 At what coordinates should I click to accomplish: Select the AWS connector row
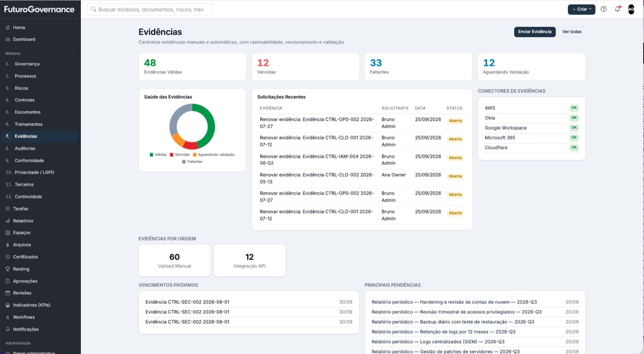[x=531, y=108]
